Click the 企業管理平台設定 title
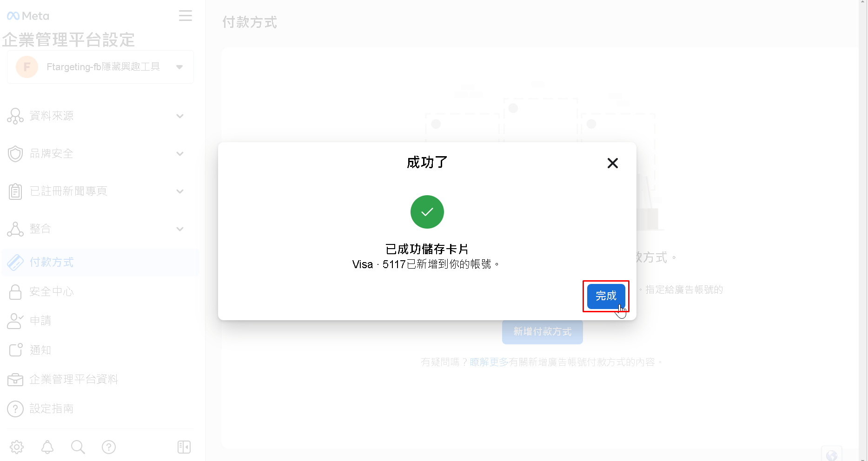This screenshot has width=868, height=461. pyautogui.click(x=68, y=40)
